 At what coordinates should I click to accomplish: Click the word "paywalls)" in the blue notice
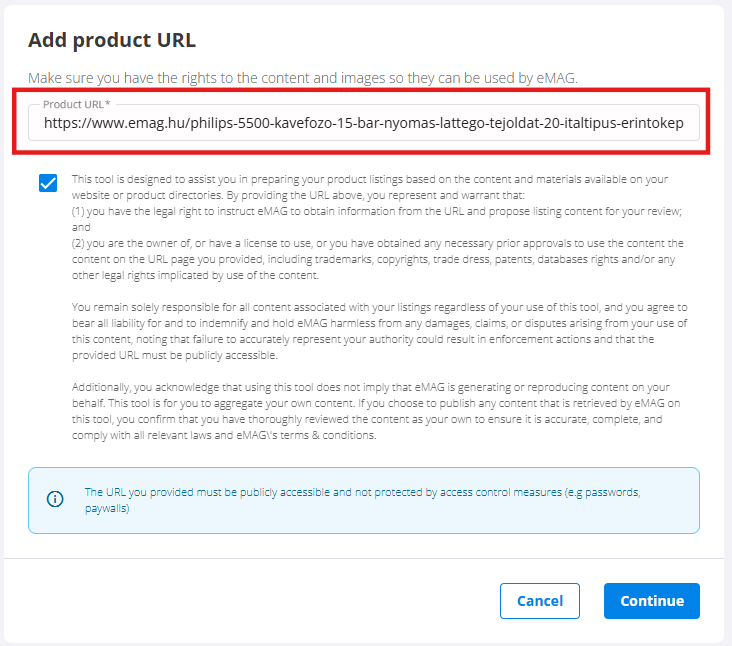point(107,508)
